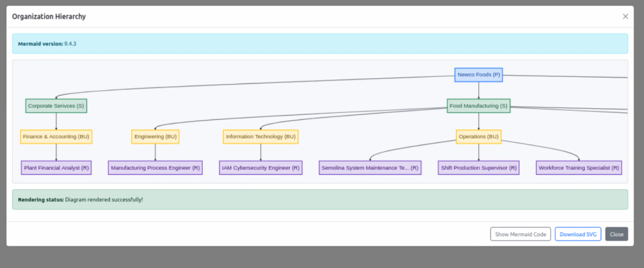The height and width of the screenshot is (268, 644).
Task: Dismiss the dialog with the X icon
Action: [x=625, y=16]
